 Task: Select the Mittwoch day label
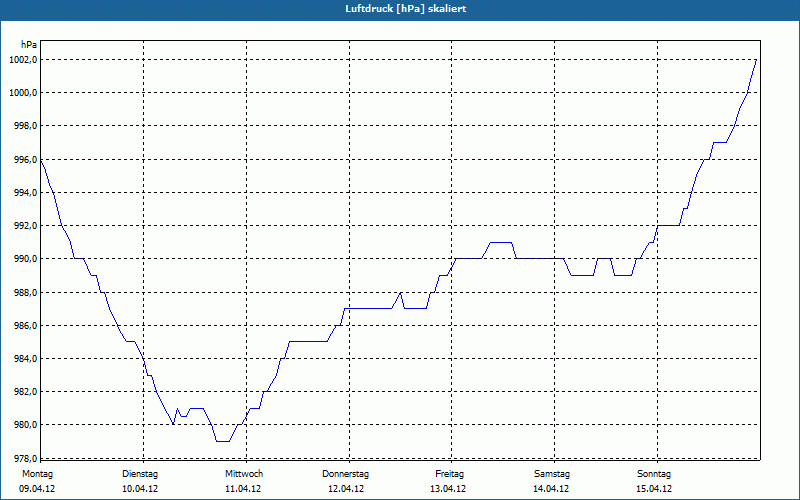[244, 474]
